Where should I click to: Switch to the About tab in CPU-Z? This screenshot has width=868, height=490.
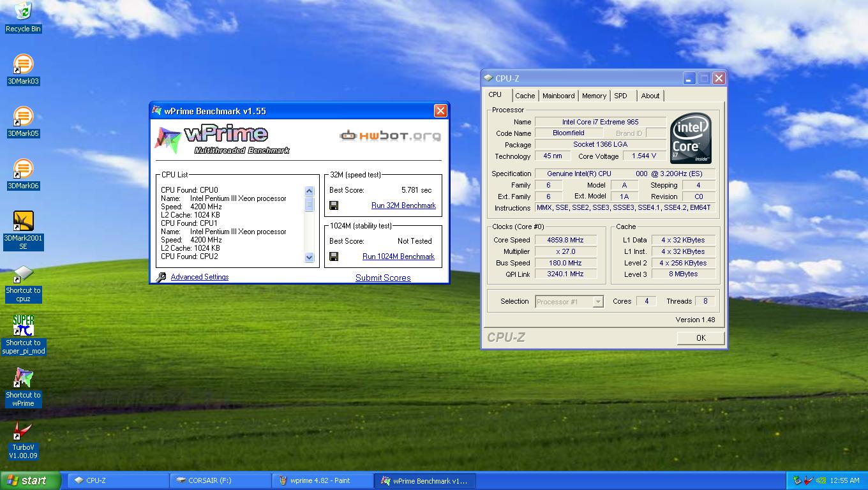coord(650,96)
